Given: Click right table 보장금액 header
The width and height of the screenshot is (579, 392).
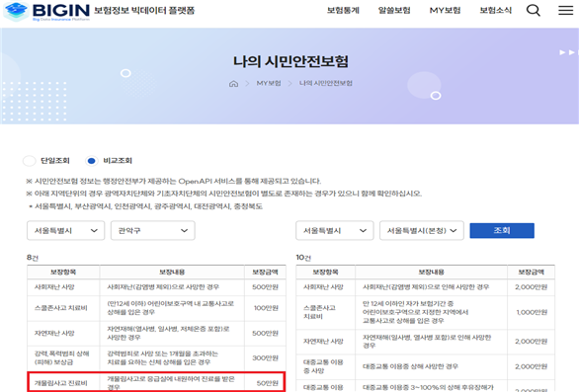Looking at the screenshot, I should tap(531, 273).
